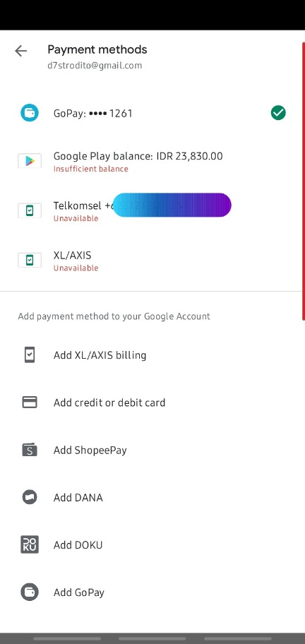This screenshot has width=305, height=644.
Task: Click the blue GoPay wallet icon
Action: tap(30, 112)
